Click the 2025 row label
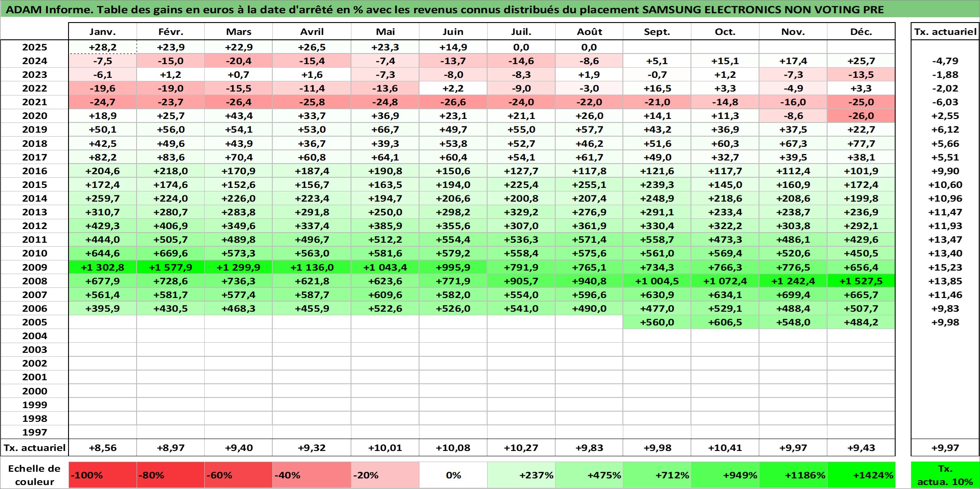This screenshot has width=980, height=489. pos(34,47)
